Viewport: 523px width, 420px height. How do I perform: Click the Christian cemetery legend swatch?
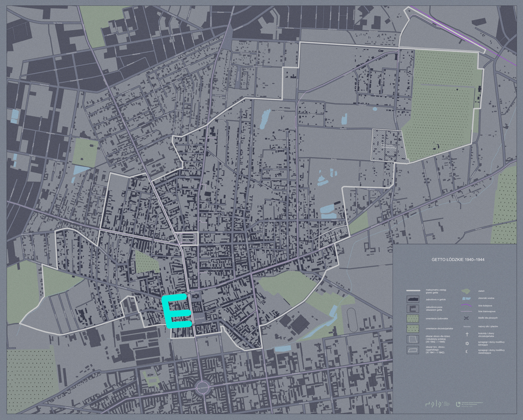pos(413,329)
